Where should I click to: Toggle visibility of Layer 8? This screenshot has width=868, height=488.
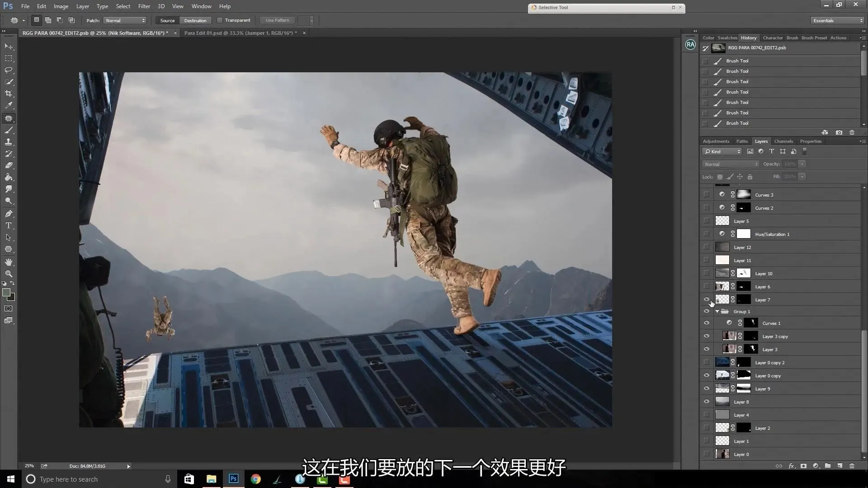pyautogui.click(x=707, y=402)
